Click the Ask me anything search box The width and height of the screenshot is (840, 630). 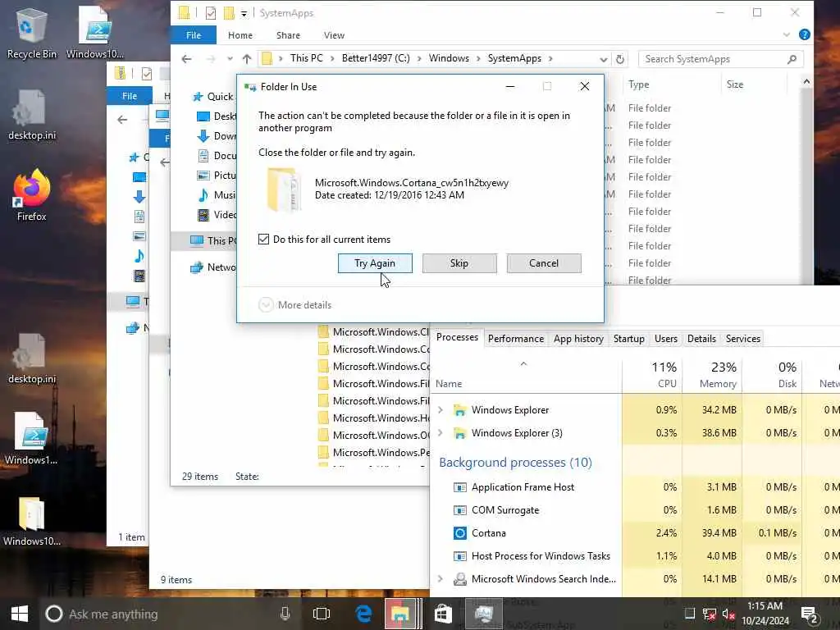[x=158, y=614]
